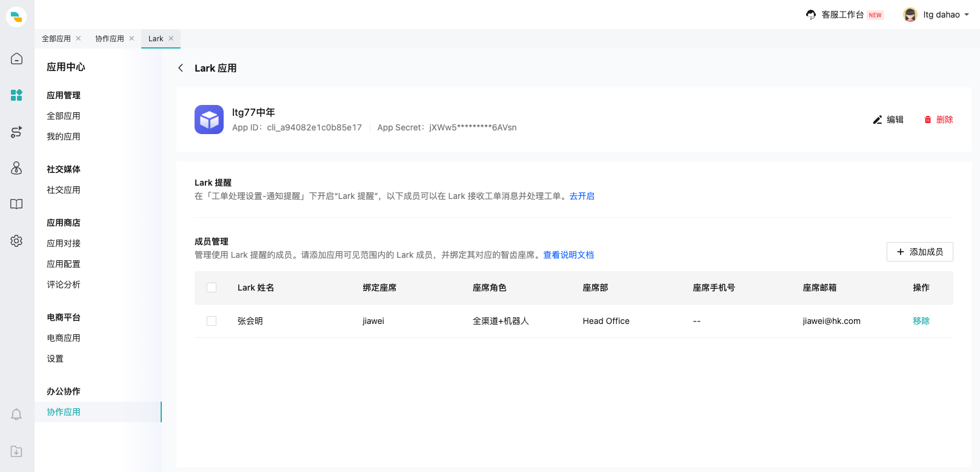Go back using the left arrow
This screenshot has width=980, height=472.
[x=181, y=68]
